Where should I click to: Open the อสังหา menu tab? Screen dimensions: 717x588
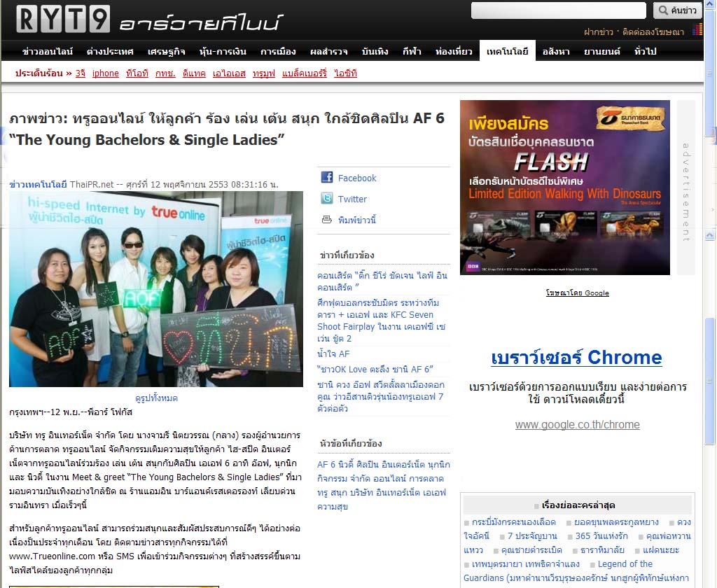click(x=556, y=51)
